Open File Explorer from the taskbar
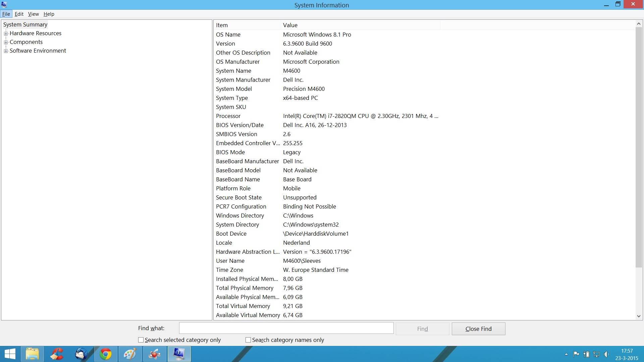644x362 pixels. click(32, 354)
